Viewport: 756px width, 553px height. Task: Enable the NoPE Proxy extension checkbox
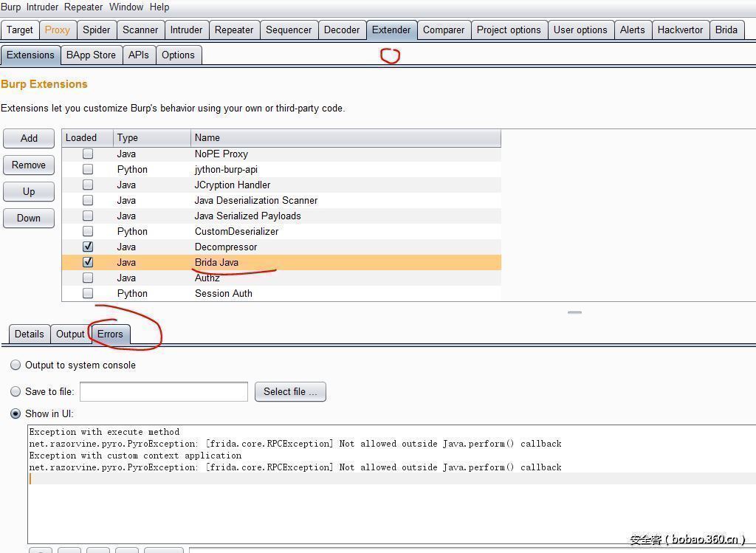coord(88,154)
